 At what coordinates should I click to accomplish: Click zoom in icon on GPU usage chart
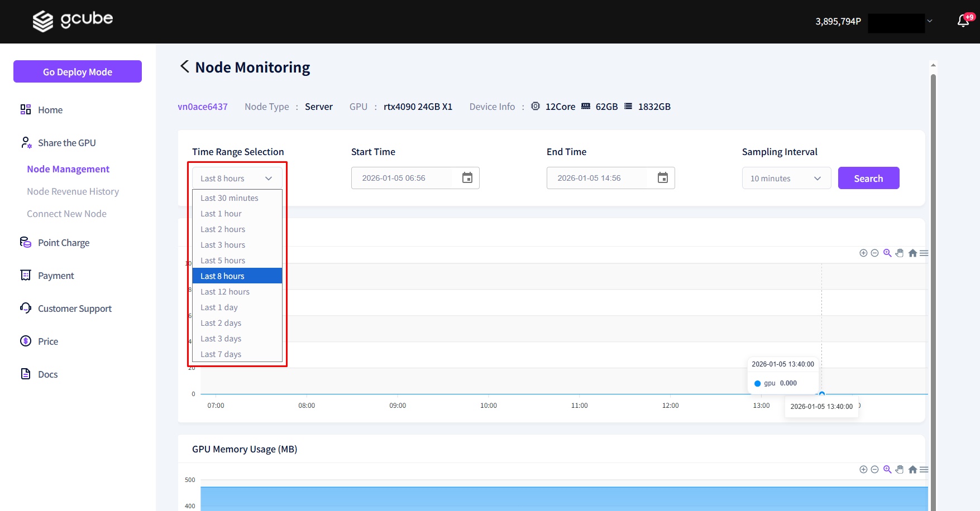pyautogui.click(x=863, y=253)
